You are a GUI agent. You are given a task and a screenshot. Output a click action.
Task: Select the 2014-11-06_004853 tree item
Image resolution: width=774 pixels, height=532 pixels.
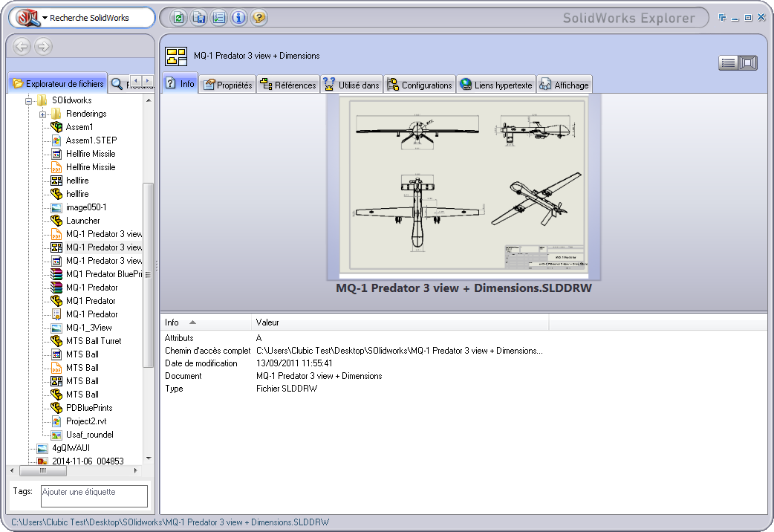point(88,461)
